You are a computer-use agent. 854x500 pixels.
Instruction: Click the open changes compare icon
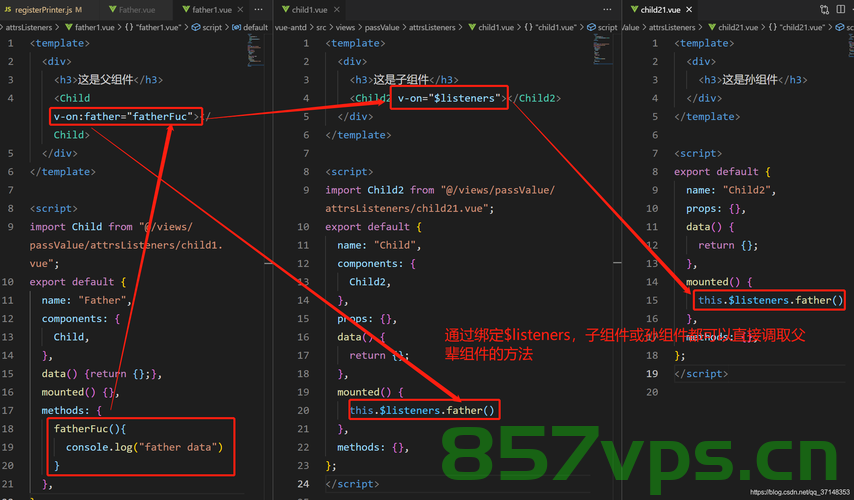825,10
